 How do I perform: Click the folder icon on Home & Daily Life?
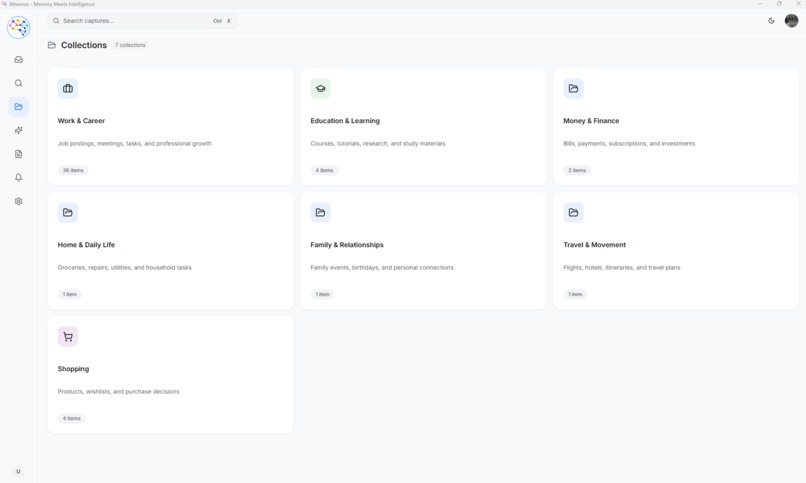click(x=68, y=213)
